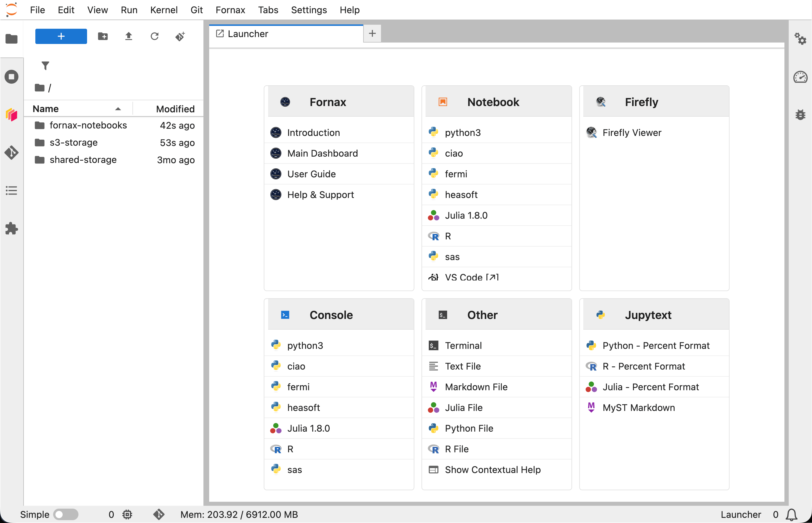Launch the Firefly Viewer
This screenshot has height=523, width=812.
point(632,132)
